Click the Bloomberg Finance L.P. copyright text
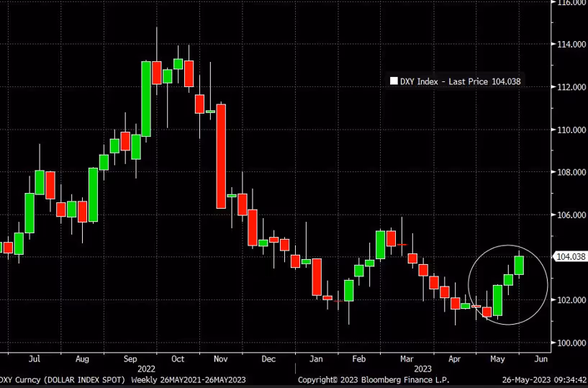This screenshot has width=588, height=388. 374,380
